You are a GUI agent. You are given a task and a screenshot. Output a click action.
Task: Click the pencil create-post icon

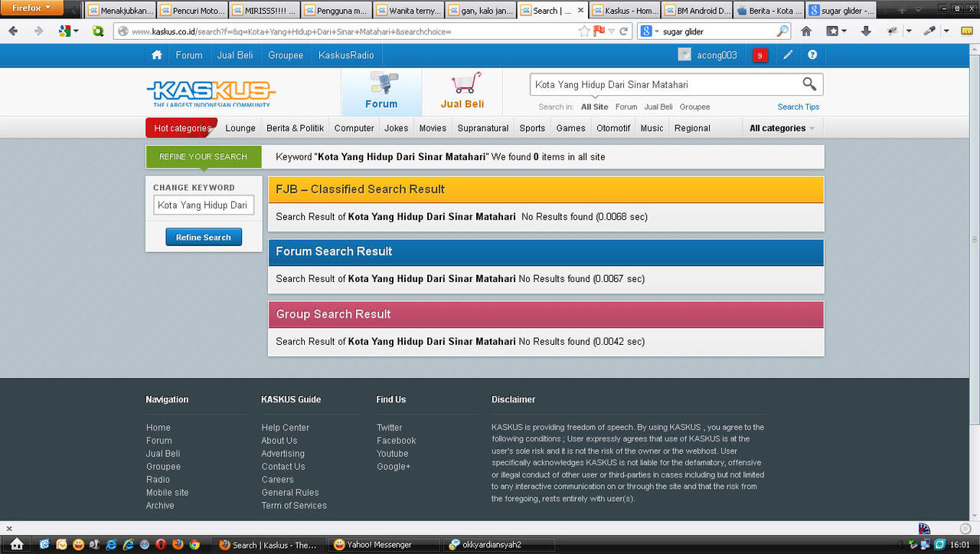pos(788,55)
